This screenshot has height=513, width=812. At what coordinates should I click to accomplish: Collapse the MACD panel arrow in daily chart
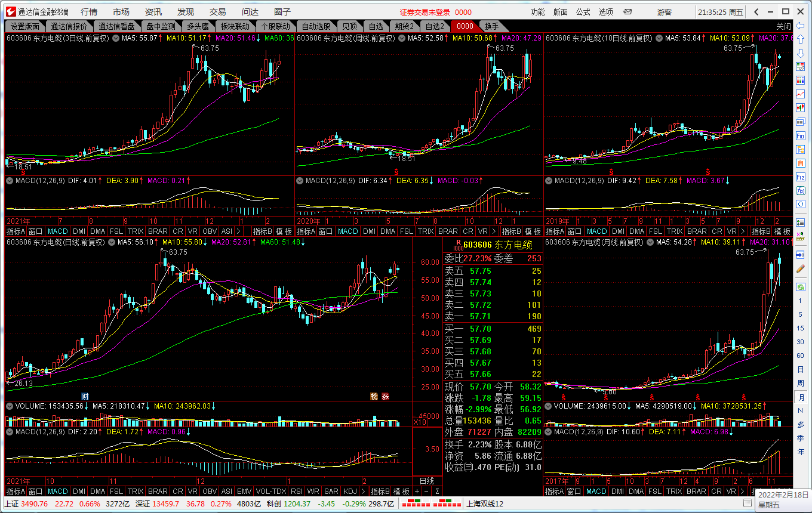click(10, 431)
